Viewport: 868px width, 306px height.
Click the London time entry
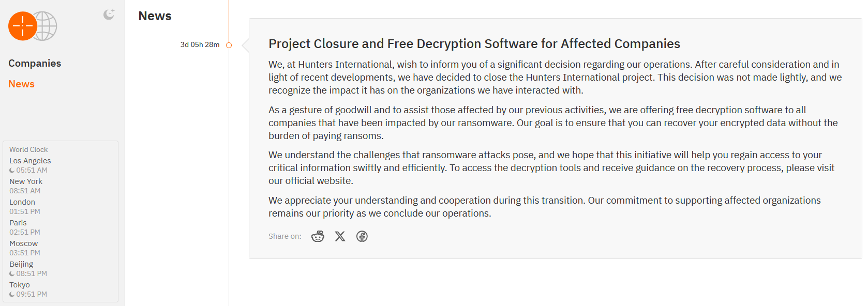(x=22, y=202)
